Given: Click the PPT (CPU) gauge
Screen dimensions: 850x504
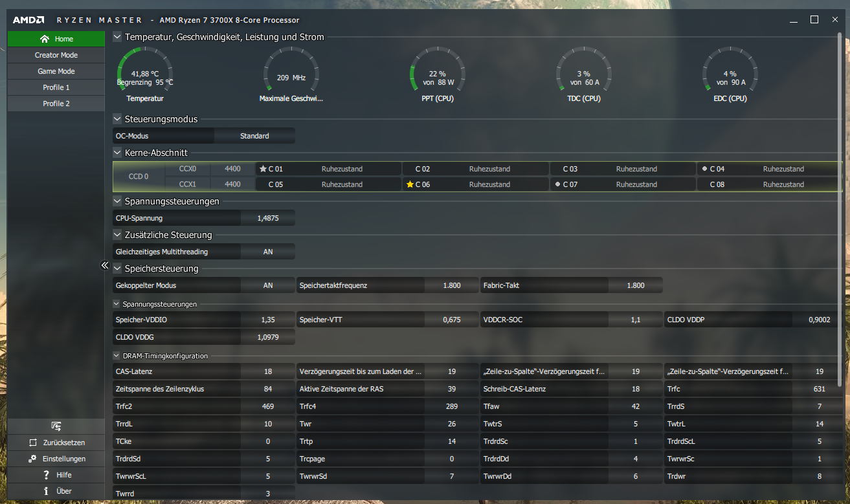Looking at the screenshot, I should click(438, 74).
